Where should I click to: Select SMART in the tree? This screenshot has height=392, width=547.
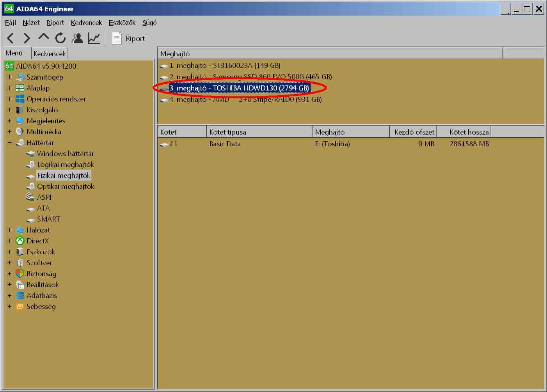tap(48, 219)
